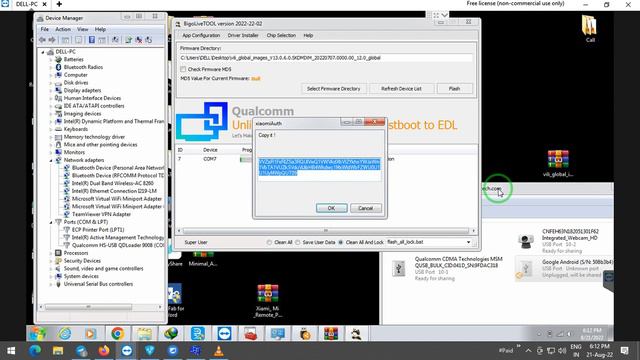Screen dimensions: 640x360
Task: Open the notification center in system tray
Action: (624, 351)
